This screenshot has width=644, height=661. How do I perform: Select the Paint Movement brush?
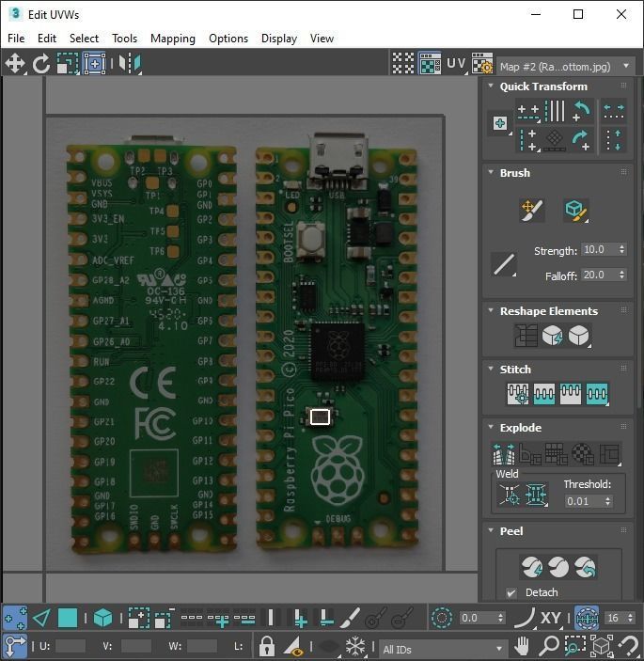[x=532, y=210]
